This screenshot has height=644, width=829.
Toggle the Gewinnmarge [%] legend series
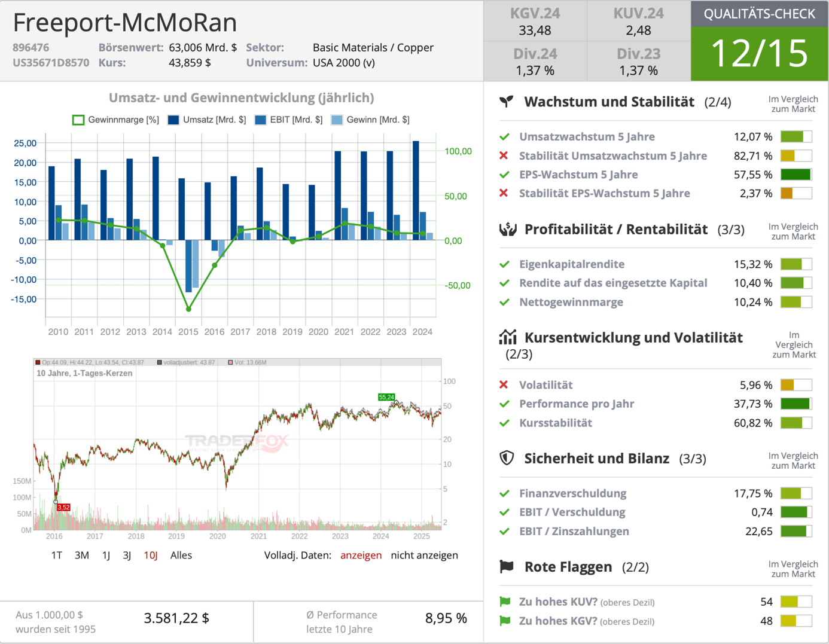point(115,120)
